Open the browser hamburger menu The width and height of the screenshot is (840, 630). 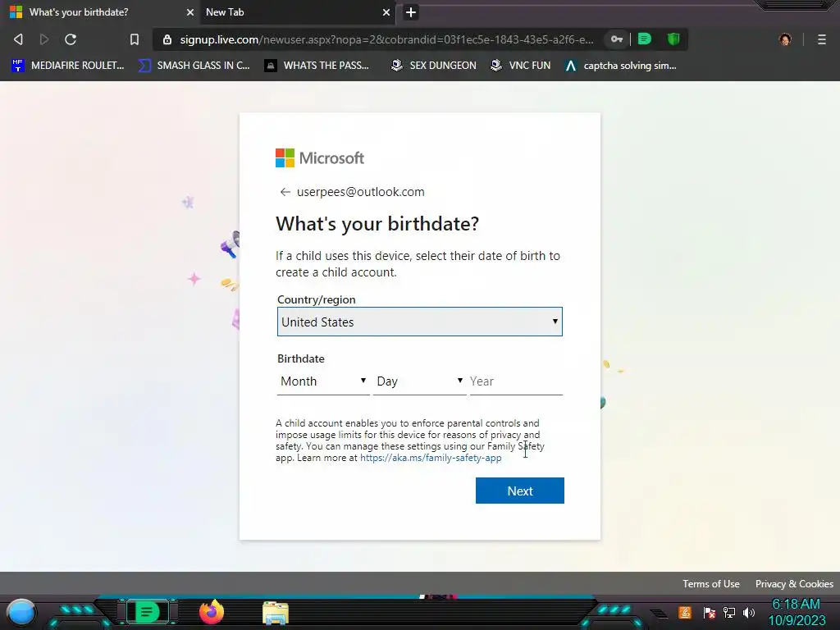point(821,39)
